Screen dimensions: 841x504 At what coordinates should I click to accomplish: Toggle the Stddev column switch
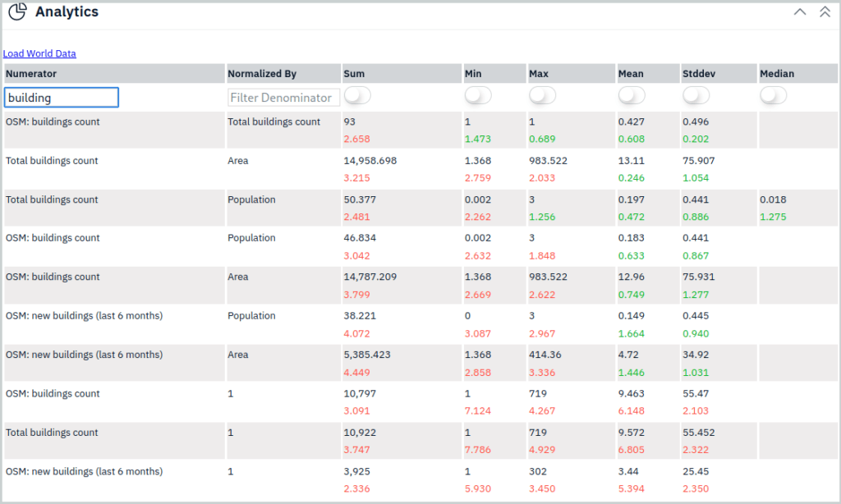[696, 96]
